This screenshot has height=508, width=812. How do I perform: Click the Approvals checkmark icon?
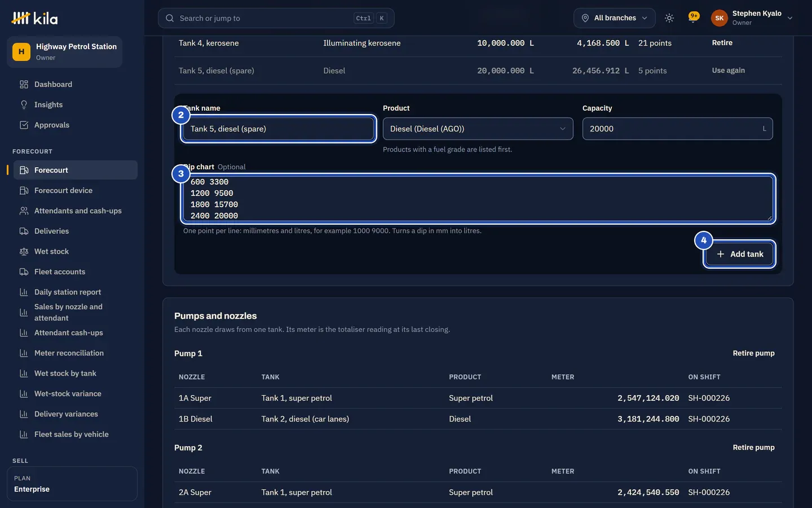point(24,125)
